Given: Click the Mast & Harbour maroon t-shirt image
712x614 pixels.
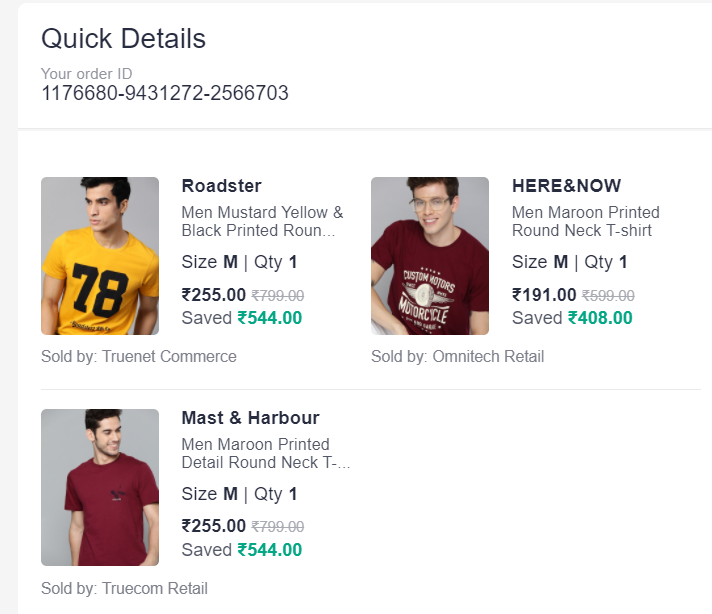Looking at the screenshot, I should pyautogui.click(x=100, y=487).
